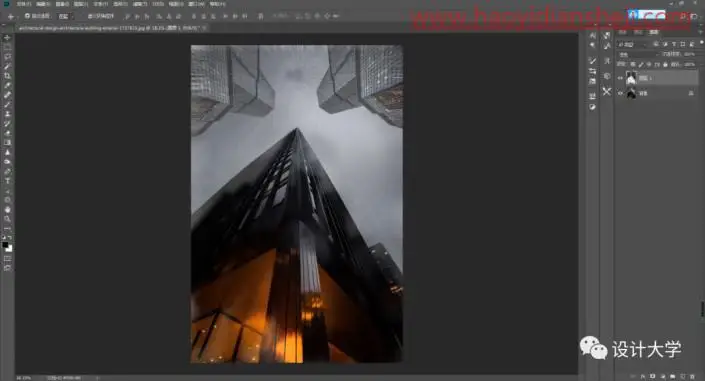Viewport: 705px width, 381px height.
Task: Toggle Show Transform Controls checkbox
Action: 90,16
